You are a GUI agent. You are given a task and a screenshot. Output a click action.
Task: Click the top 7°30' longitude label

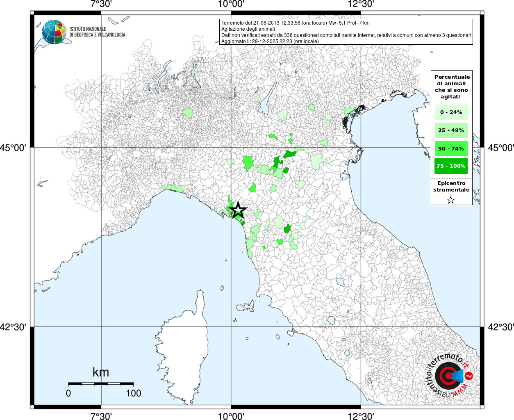pyautogui.click(x=101, y=5)
